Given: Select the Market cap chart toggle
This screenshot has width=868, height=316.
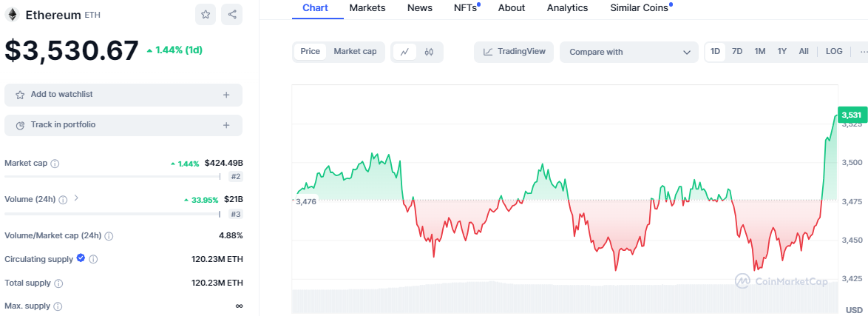Looking at the screenshot, I should (356, 52).
